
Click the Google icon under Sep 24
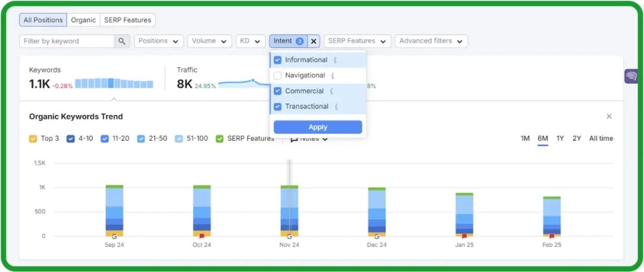[x=114, y=236]
